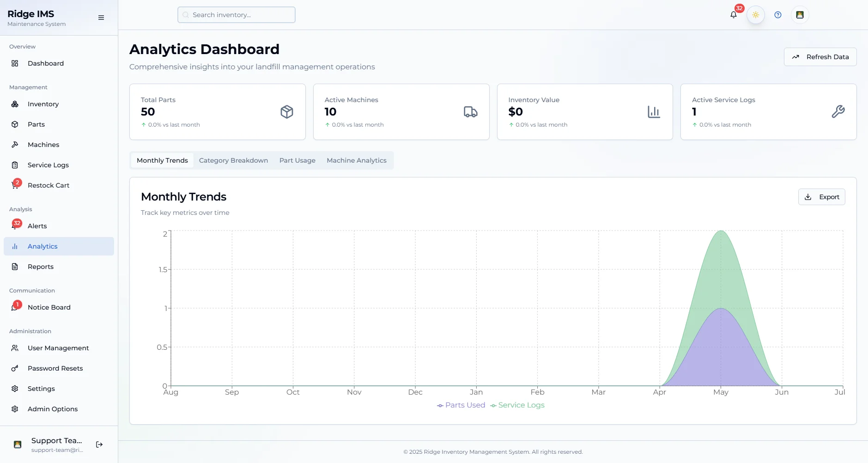This screenshot has width=868, height=463.
Task: Toggle the light/dark theme sun button
Action: [x=756, y=15]
